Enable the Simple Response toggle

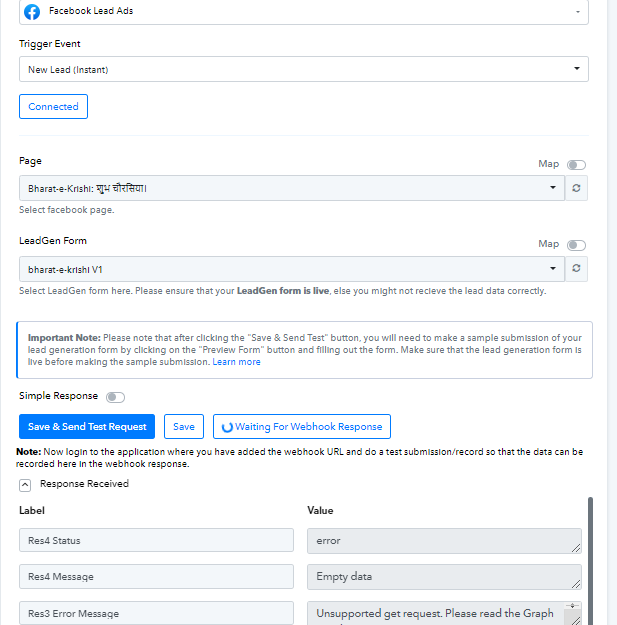116,397
